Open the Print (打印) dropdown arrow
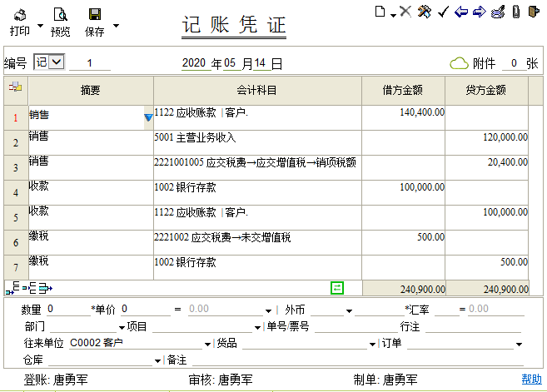Screen dimensions: 547x392 (40, 26)
